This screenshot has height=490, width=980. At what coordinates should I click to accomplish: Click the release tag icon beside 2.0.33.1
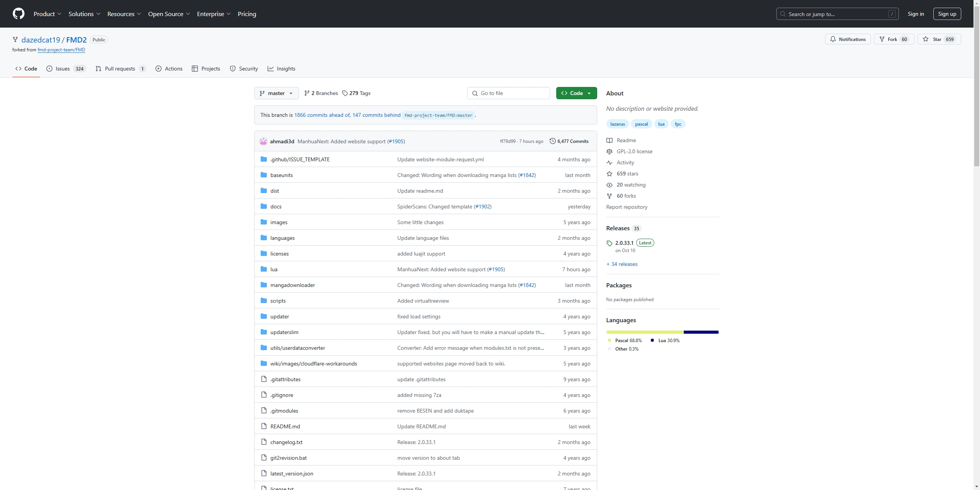coord(609,243)
